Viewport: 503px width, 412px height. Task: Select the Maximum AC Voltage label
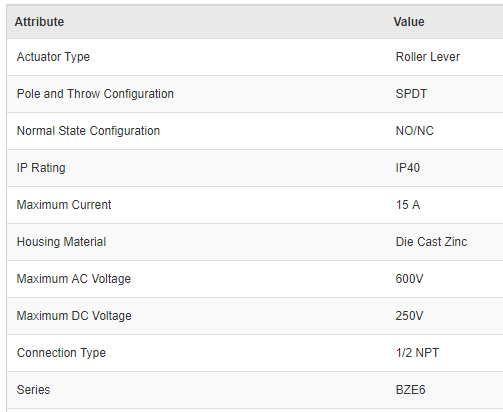74,279
